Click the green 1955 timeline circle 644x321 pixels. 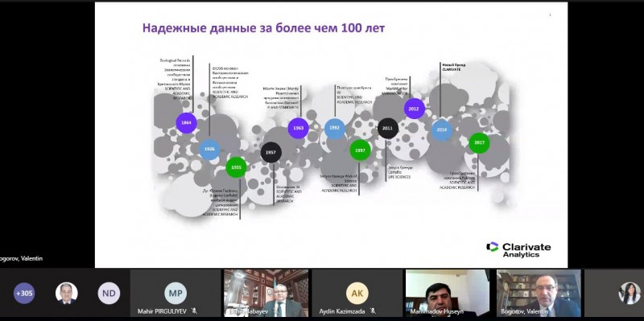(236, 167)
